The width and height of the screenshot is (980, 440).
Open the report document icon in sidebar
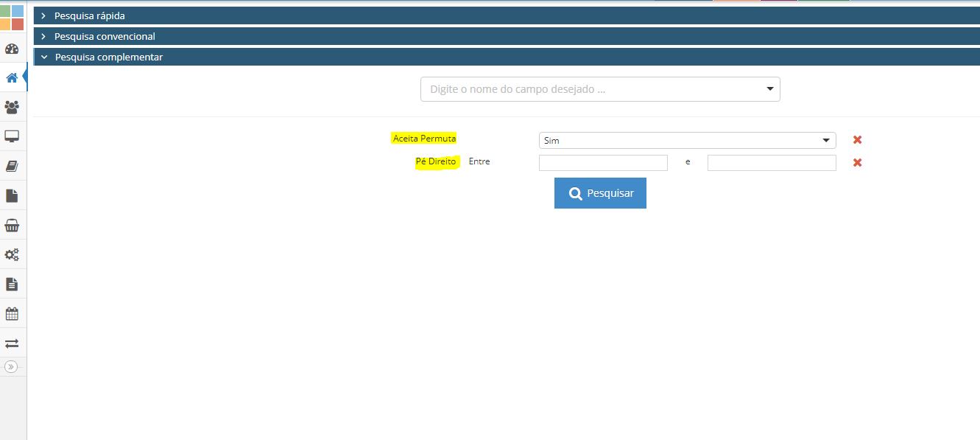tap(12, 284)
